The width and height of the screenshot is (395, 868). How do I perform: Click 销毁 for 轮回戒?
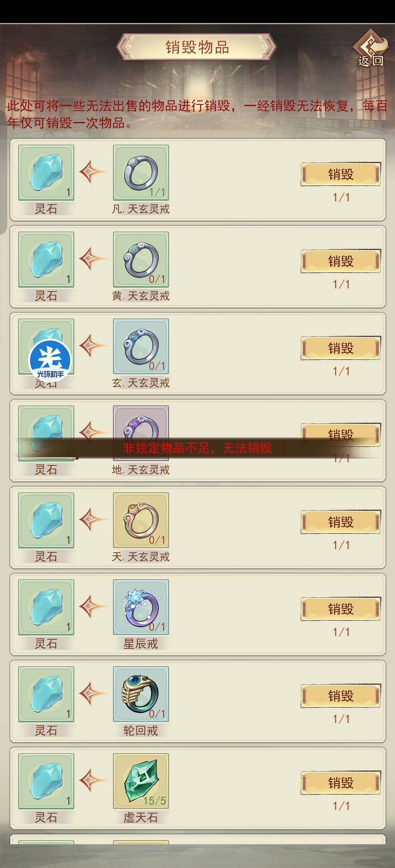(x=341, y=696)
